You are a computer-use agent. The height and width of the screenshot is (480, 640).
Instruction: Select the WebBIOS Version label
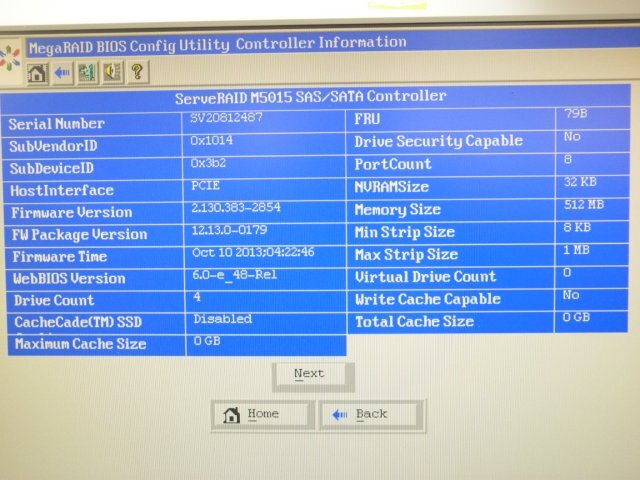coord(69,278)
